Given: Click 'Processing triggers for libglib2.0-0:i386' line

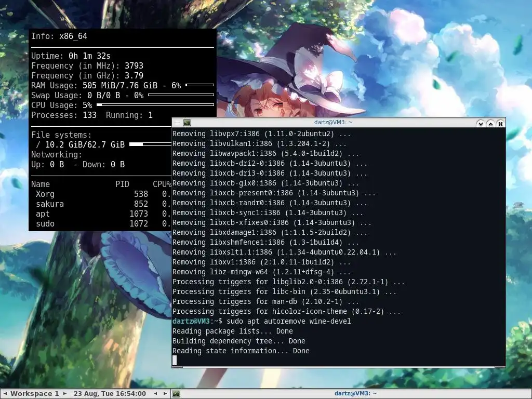Looking at the screenshot, I should click(x=288, y=282).
